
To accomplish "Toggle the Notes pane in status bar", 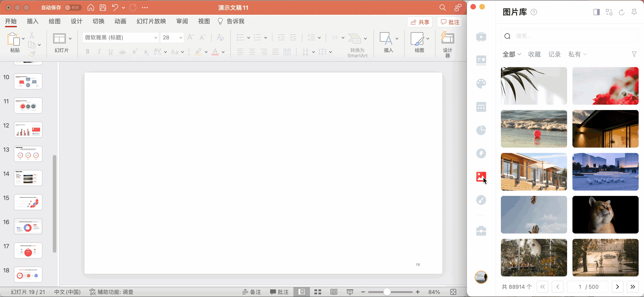I will [252, 292].
